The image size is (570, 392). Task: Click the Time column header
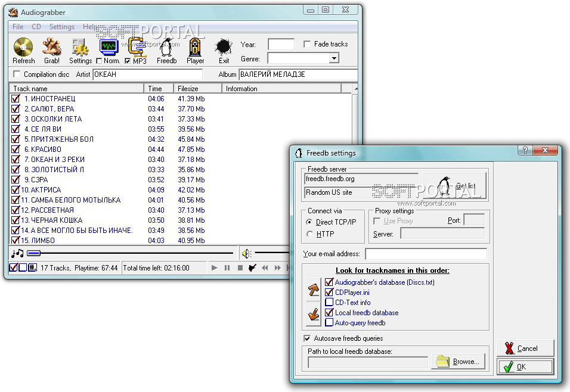pyautogui.click(x=159, y=88)
